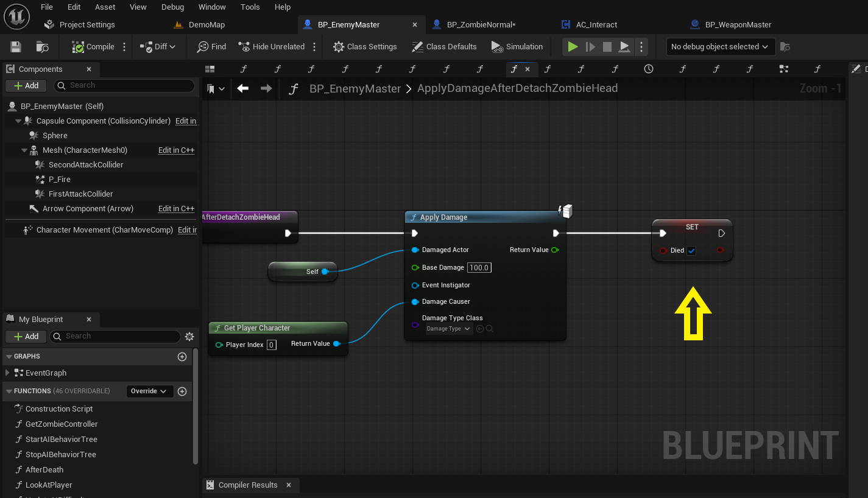Switch to the Project Settings tab
868x498 pixels.
click(80, 25)
